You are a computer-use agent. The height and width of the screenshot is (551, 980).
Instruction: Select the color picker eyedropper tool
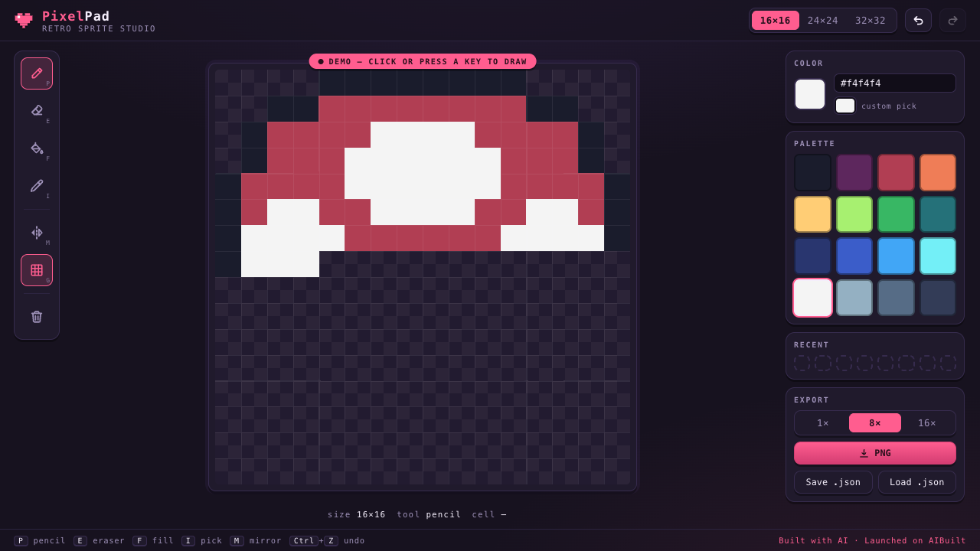[x=37, y=186]
